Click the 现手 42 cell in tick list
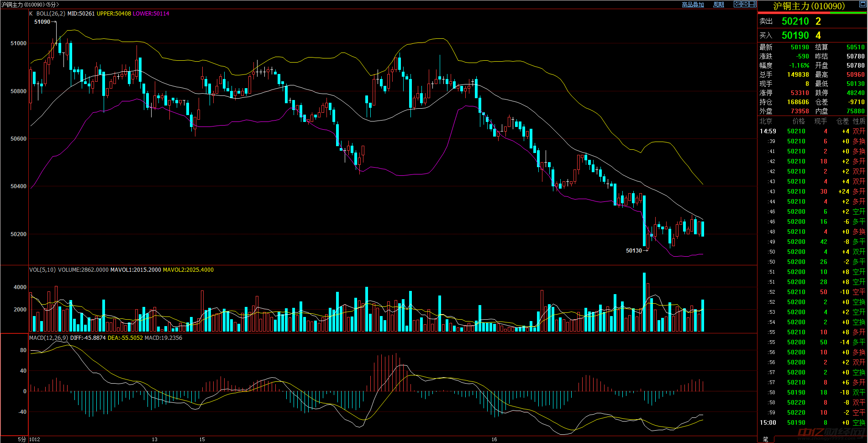 point(824,242)
